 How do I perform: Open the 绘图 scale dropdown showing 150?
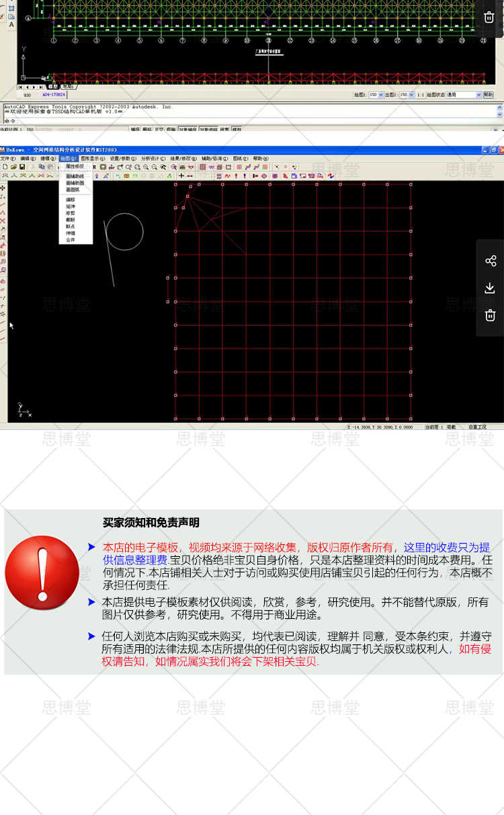click(376, 95)
